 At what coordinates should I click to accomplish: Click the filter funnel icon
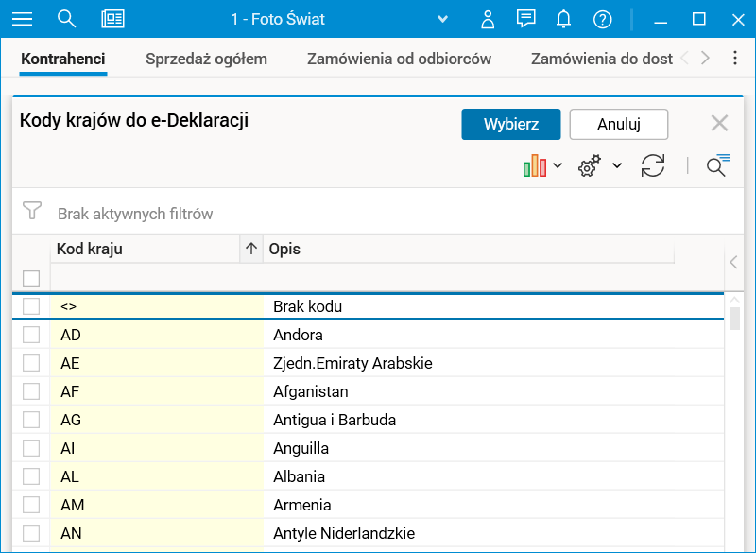[32, 211]
